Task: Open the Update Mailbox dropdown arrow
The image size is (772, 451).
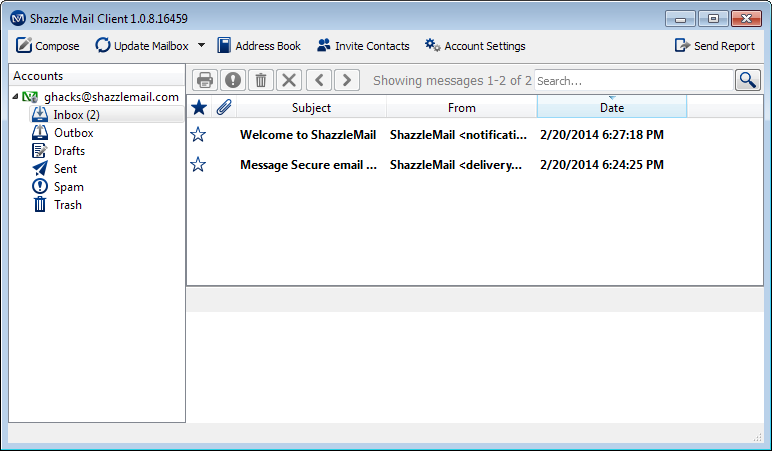Action: coord(201,46)
